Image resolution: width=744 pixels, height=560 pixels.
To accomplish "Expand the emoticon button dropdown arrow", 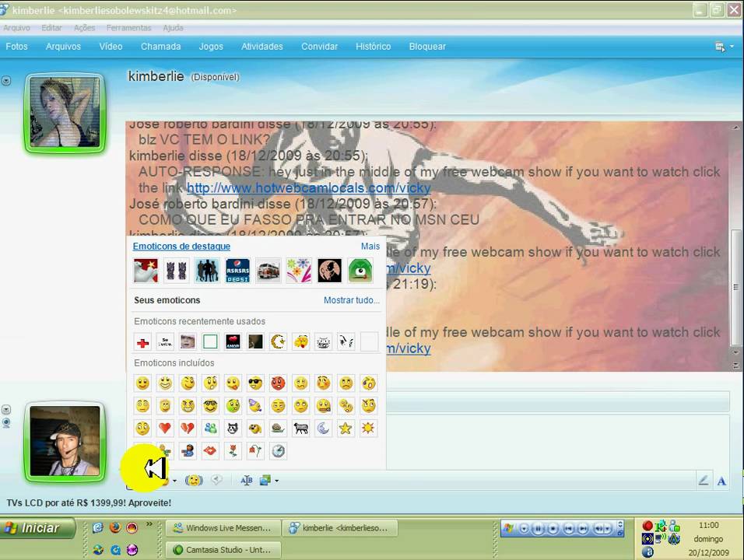I will (174, 481).
